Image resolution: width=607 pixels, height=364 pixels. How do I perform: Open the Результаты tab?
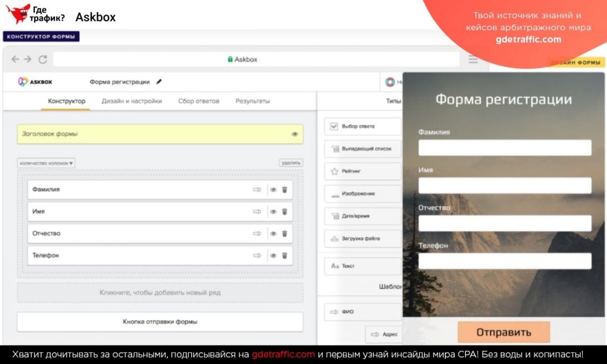pos(252,102)
